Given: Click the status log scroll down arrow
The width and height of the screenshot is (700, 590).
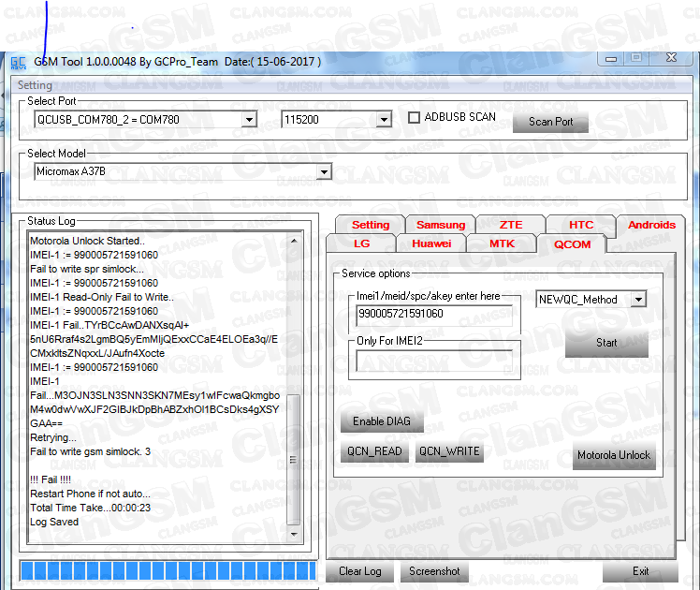Looking at the screenshot, I should pos(294,534).
